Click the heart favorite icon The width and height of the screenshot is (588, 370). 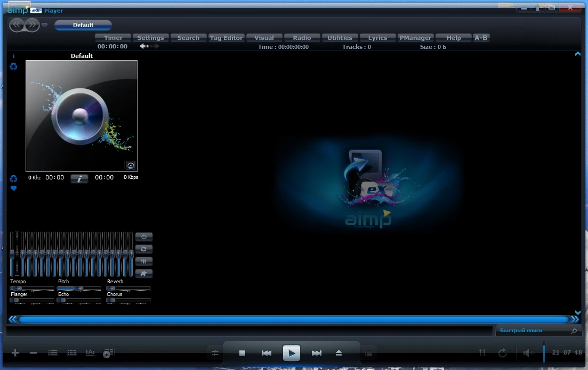coord(13,188)
